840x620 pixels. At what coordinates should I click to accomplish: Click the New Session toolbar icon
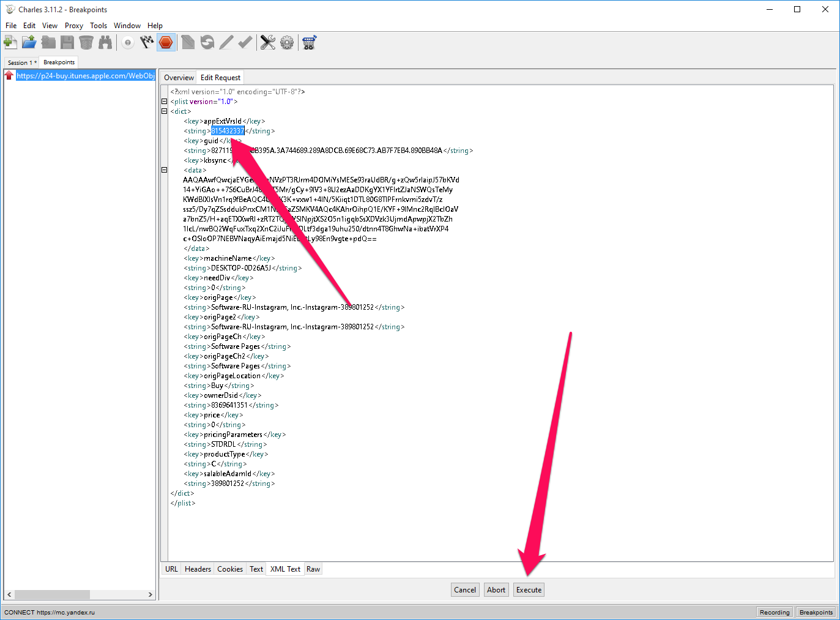(x=10, y=42)
